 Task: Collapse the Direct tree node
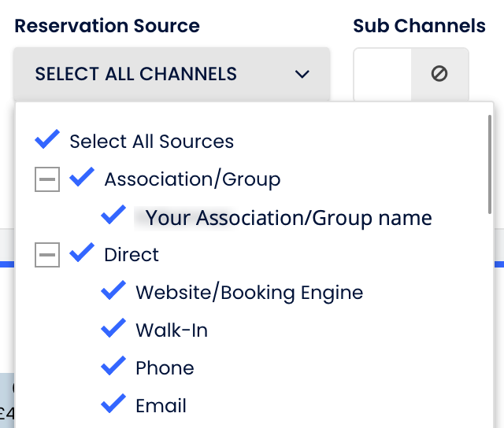click(47, 254)
